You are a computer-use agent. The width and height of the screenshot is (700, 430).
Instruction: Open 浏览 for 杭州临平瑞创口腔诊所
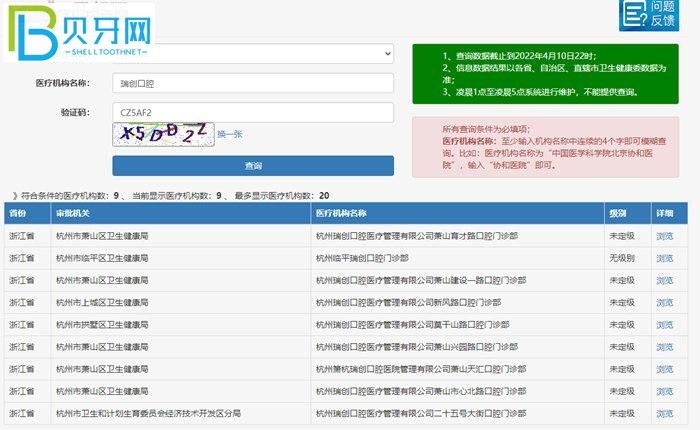click(665, 258)
